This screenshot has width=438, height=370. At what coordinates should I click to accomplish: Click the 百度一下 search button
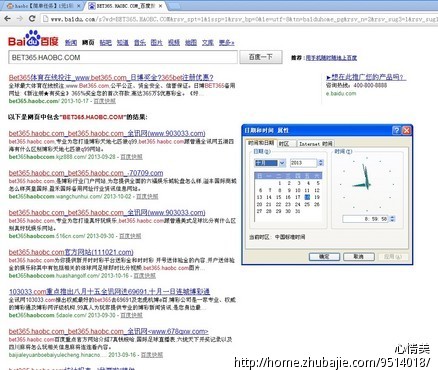click(261, 57)
